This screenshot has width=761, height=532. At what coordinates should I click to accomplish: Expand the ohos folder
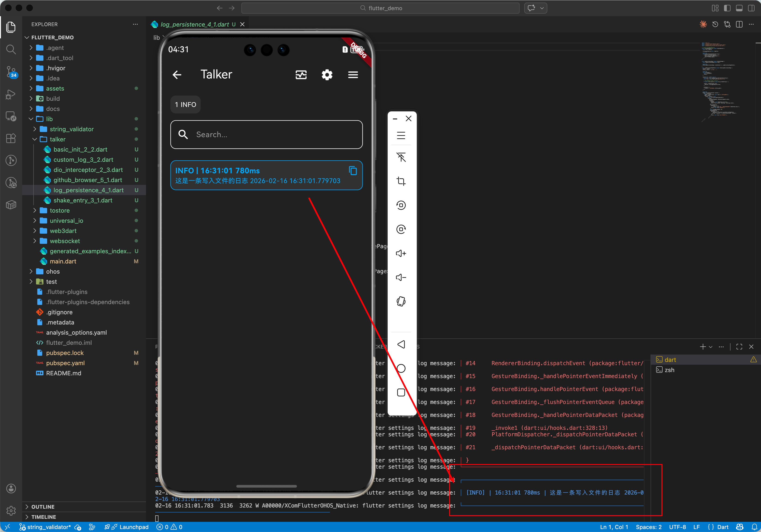click(x=53, y=272)
